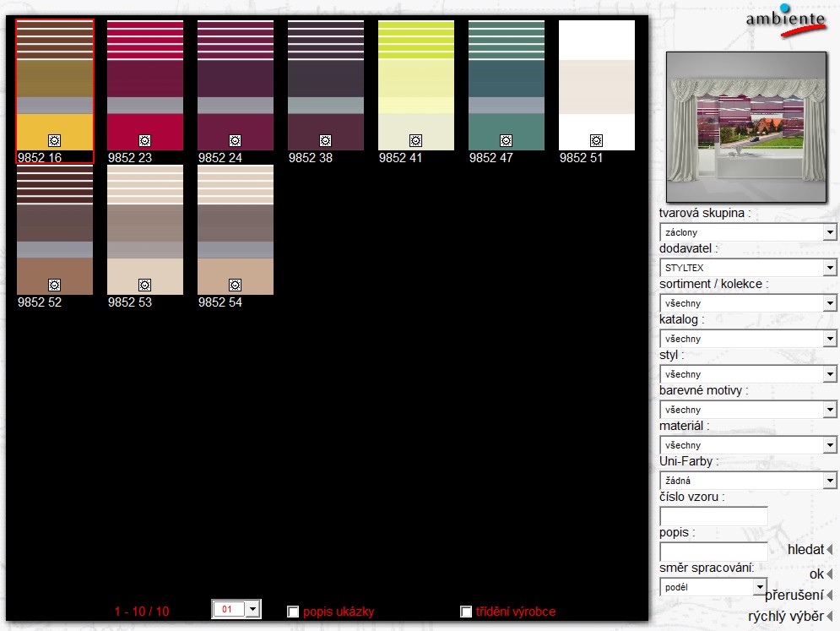The image size is (840, 631).
Task: Click the 9852 53 label text
Action: [x=130, y=302]
